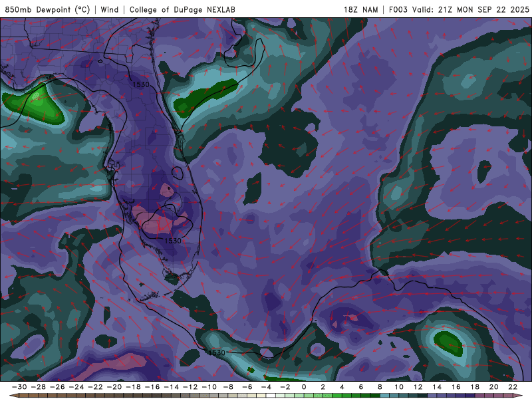Click the -8 legend label
Image resolution: width=532 pixels, height=399 pixels.
[228, 387]
